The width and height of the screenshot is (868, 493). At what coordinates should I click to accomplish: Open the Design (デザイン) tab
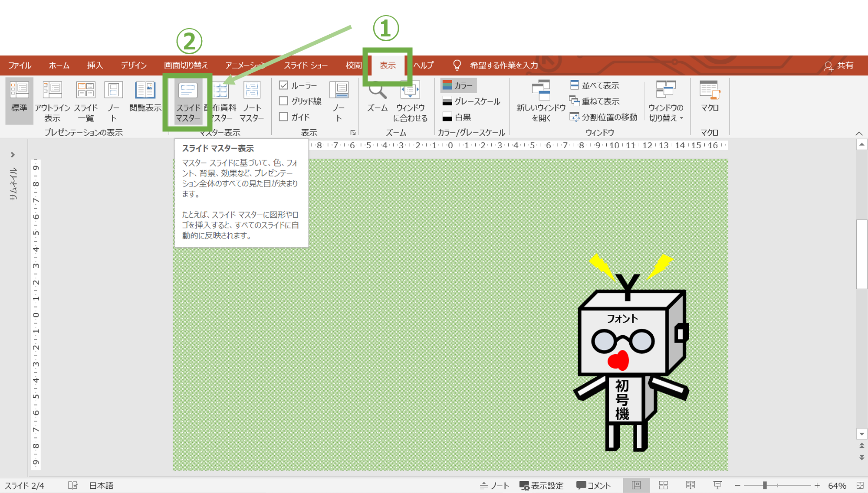point(133,65)
